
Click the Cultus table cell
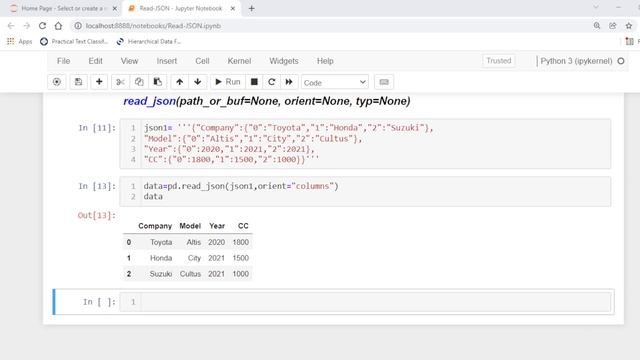click(x=190, y=274)
